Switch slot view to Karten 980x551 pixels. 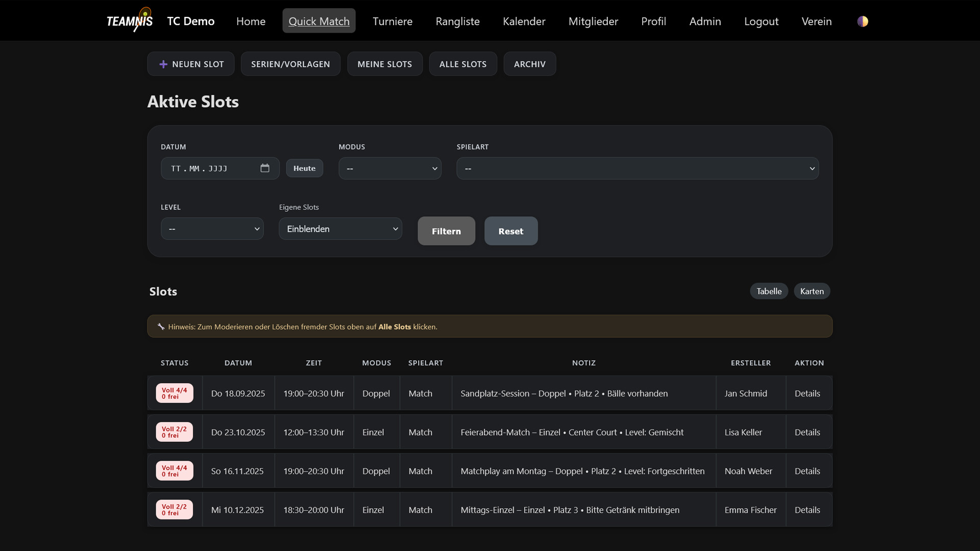point(812,291)
